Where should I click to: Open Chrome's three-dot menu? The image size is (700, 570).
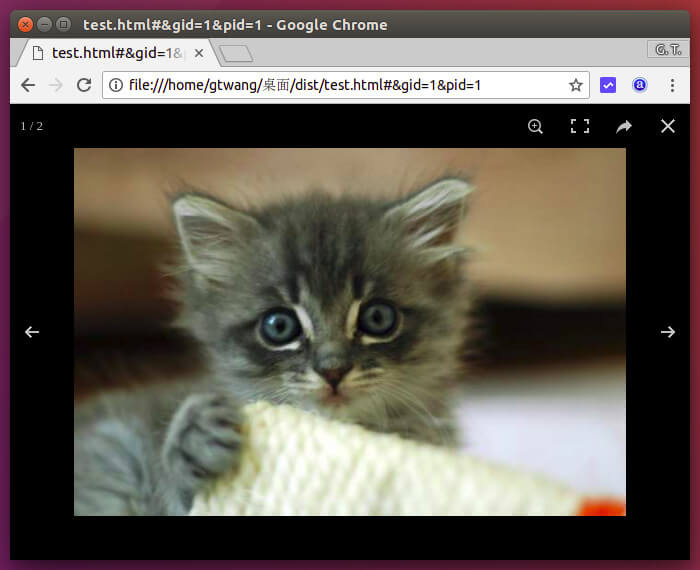click(672, 86)
